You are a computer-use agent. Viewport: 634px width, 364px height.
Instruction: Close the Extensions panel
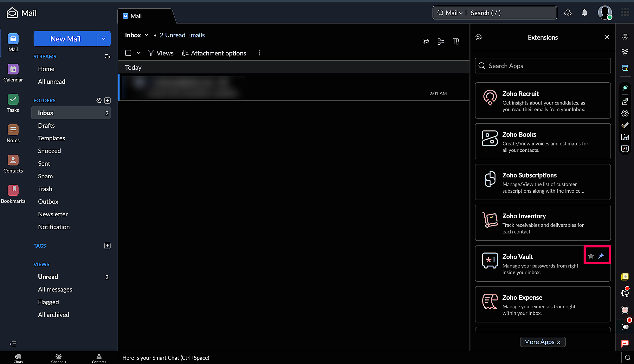(x=607, y=37)
